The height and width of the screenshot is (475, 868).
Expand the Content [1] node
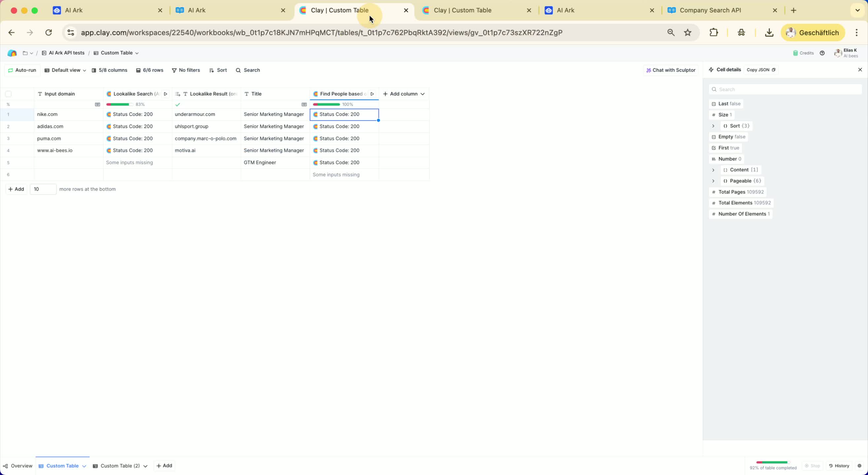713,170
